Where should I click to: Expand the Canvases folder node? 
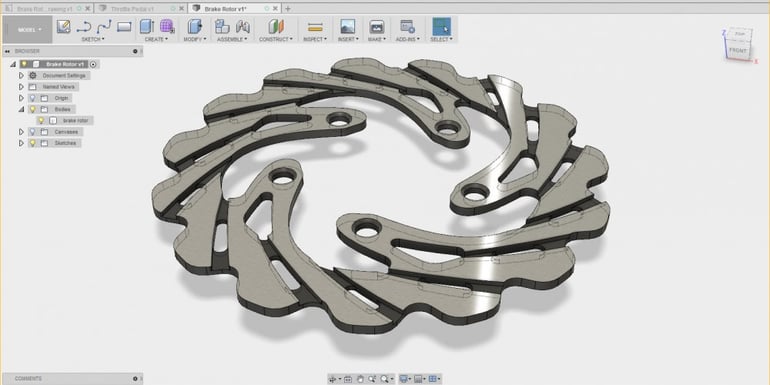[21, 132]
